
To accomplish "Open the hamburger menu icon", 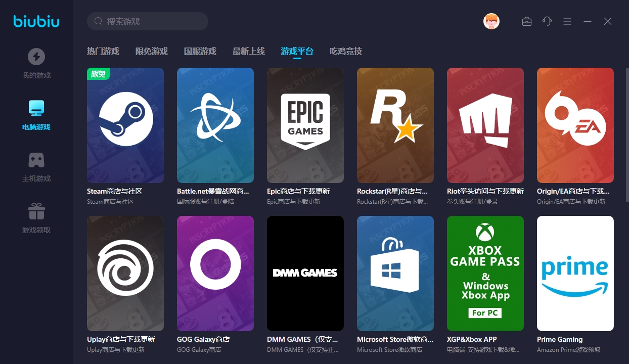I will [x=567, y=21].
